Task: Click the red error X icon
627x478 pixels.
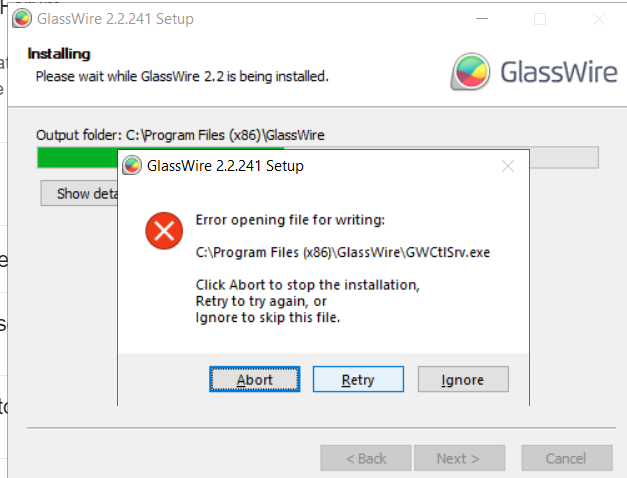Action: tap(163, 232)
